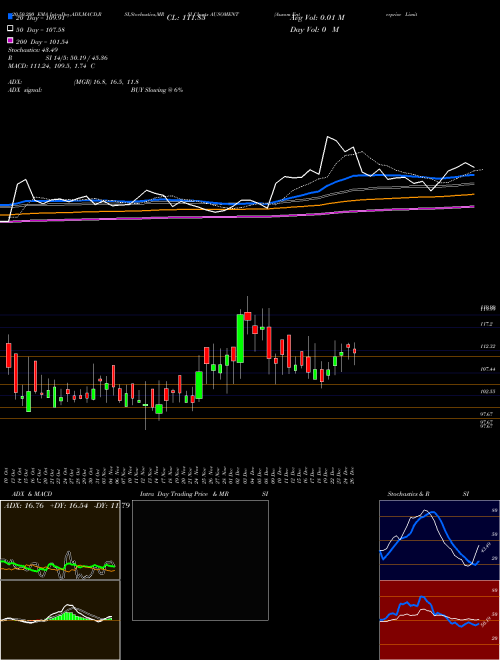Click the 'MACD: 111.24, 109.5, 1.74 C' readout
Viewport: 500px width, 660px height.
point(51,66)
